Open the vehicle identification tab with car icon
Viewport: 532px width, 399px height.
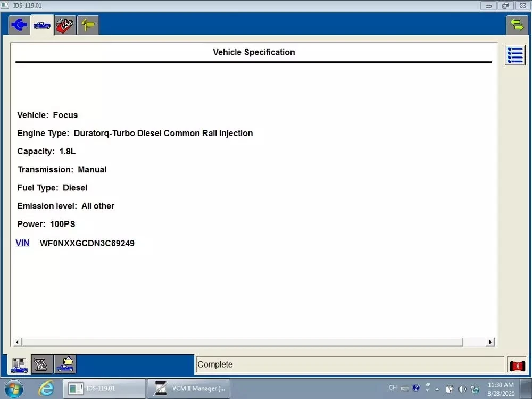click(42, 25)
